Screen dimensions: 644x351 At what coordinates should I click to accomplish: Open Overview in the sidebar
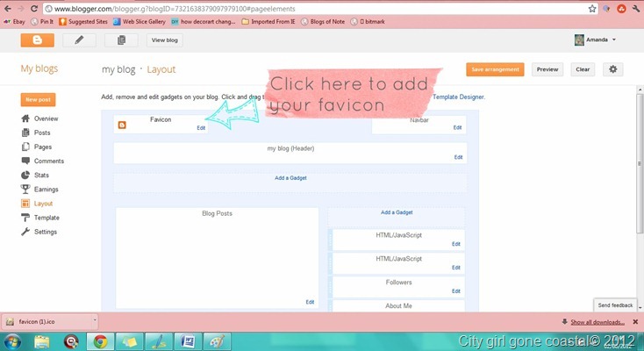[x=46, y=118]
